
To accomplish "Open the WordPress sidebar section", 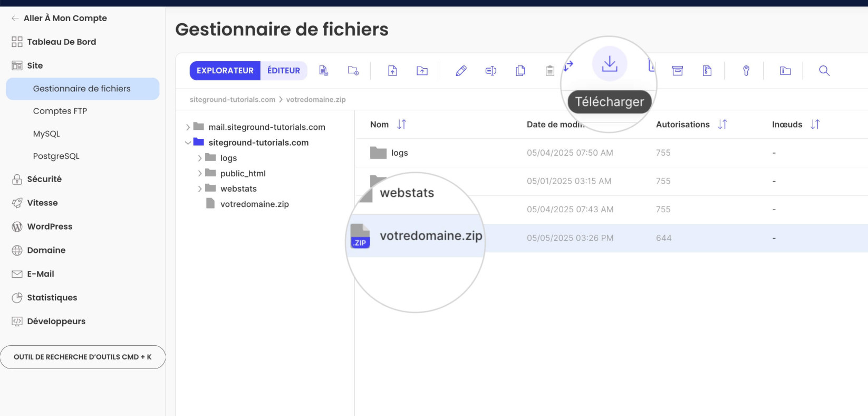I will (x=50, y=226).
